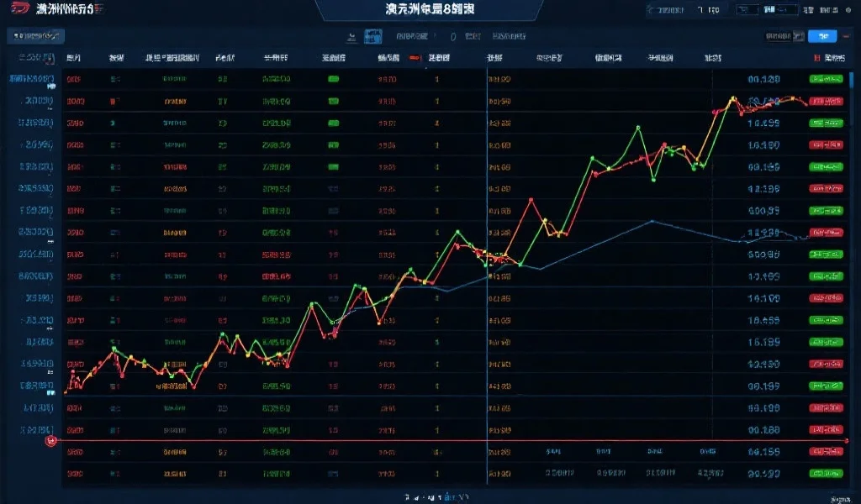Toggle the red status button in the second row
Screen dimensions: 861x504
point(826,101)
